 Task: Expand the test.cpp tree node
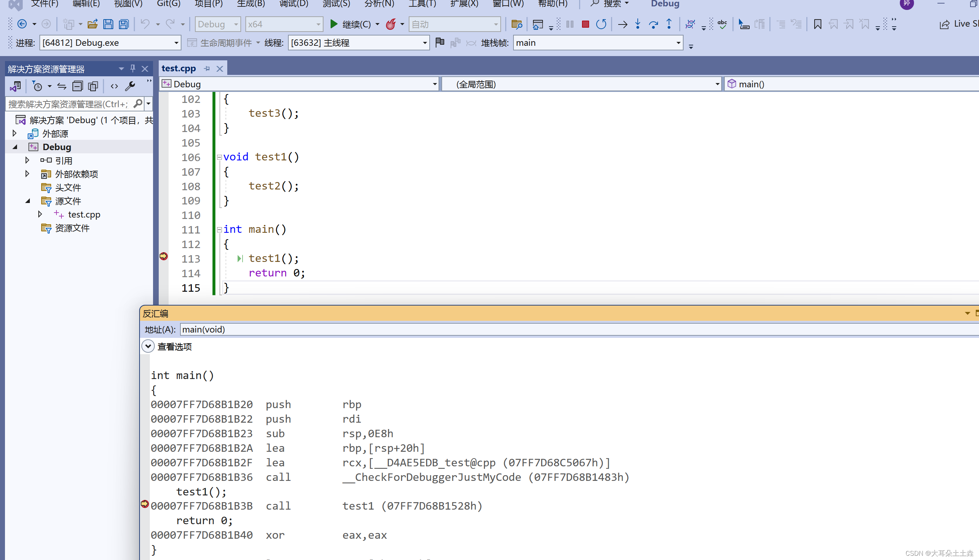(x=40, y=214)
